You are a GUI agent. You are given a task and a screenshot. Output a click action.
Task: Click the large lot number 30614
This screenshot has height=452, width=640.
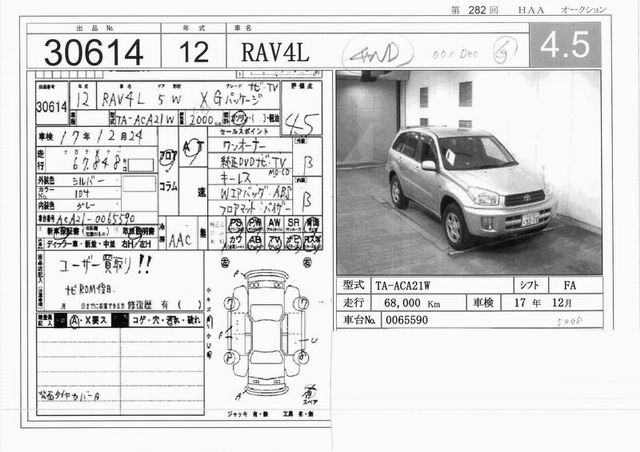(93, 52)
